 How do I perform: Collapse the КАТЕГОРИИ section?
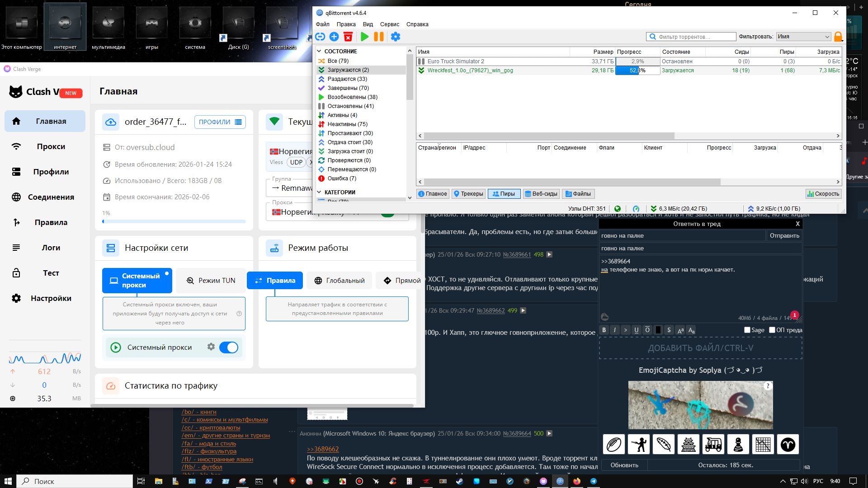(x=319, y=192)
